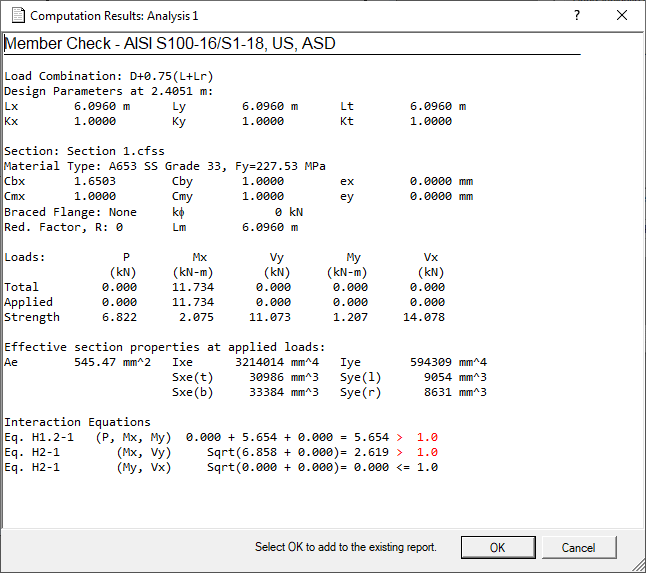Click the Computation Results title bar text
The height and width of the screenshot is (573, 646).
[x=114, y=16]
